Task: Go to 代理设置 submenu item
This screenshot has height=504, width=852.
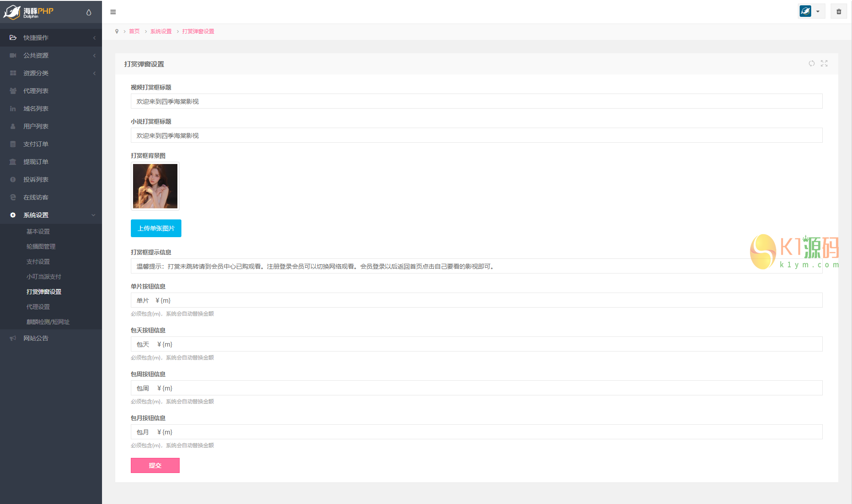Action: (x=38, y=307)
